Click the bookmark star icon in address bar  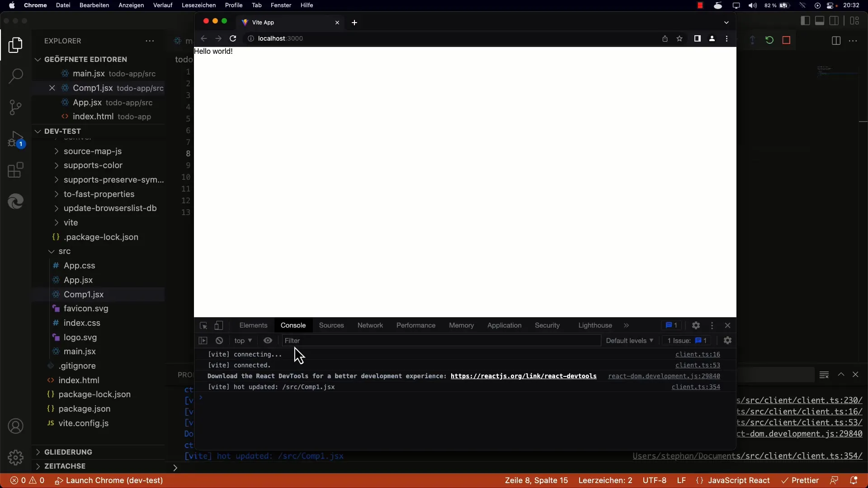(x=679, y=38)
